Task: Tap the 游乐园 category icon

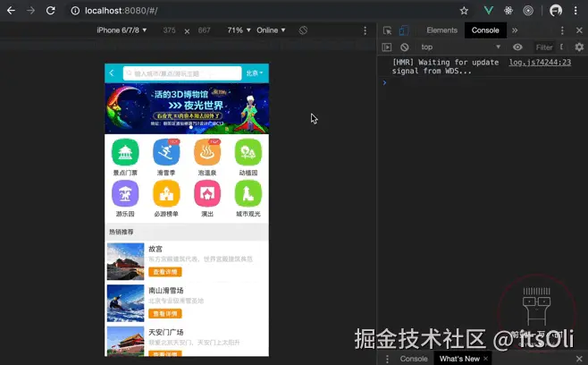Action: tap(125, 193)
